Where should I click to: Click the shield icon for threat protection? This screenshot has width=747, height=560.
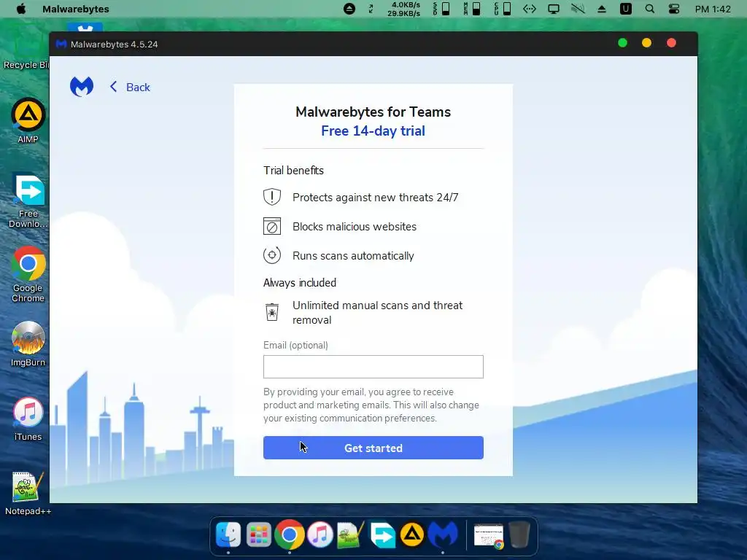pyautogui.click(x=272, y=197)
